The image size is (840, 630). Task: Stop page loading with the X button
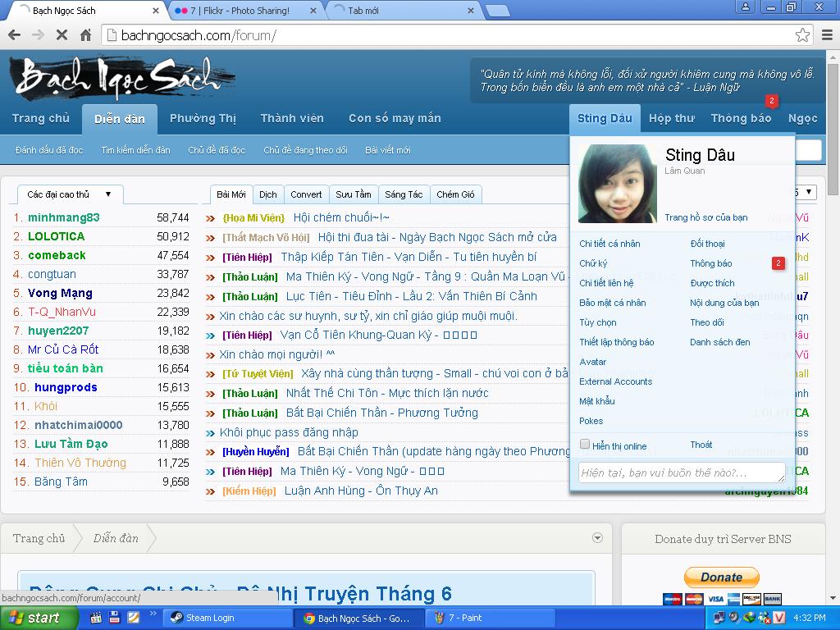coord(62,35)
